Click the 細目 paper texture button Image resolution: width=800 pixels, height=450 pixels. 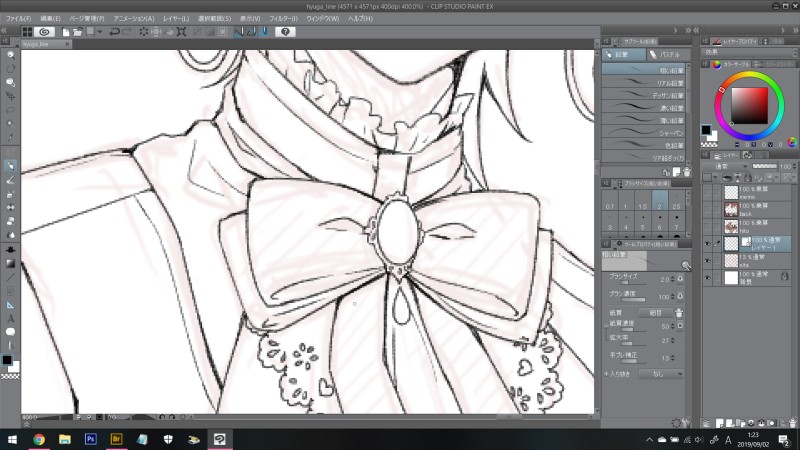(x=655, y=313)
